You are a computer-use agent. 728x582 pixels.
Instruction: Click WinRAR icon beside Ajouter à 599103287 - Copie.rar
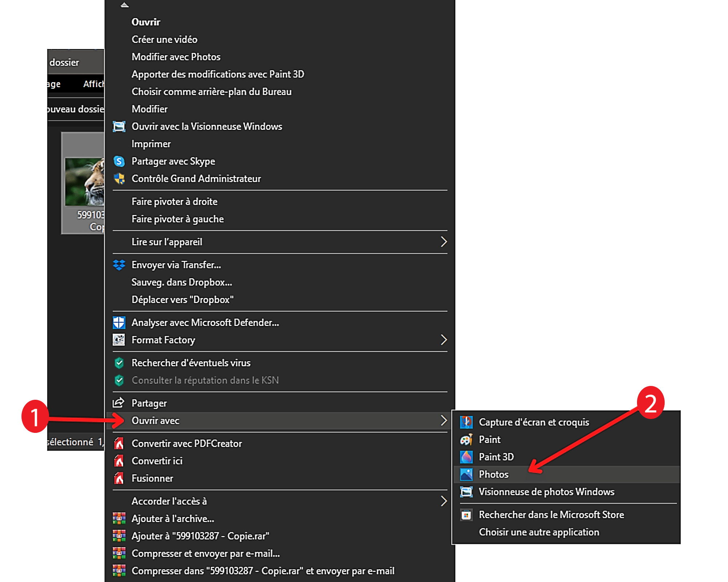coord(119,536)
